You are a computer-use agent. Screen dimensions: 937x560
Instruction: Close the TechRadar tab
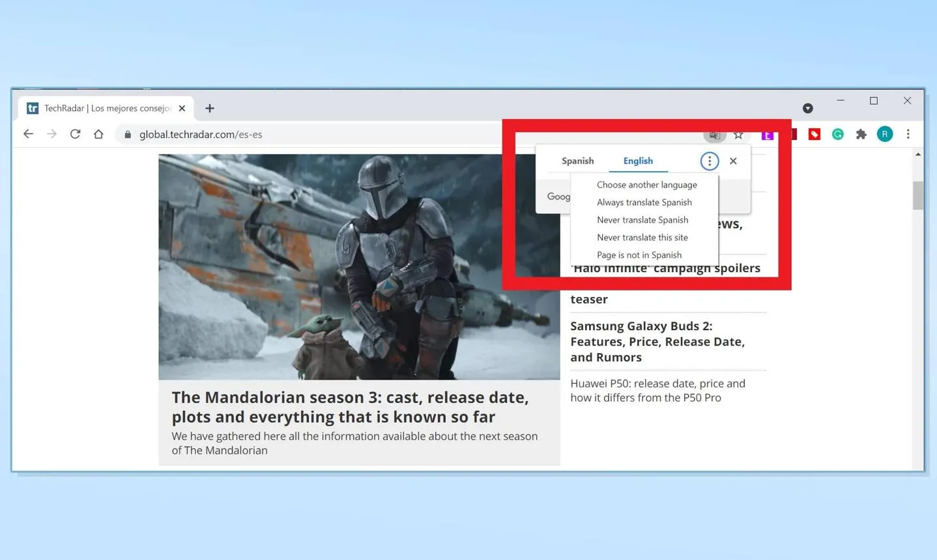pyautogui.click(x=182, y=108)
